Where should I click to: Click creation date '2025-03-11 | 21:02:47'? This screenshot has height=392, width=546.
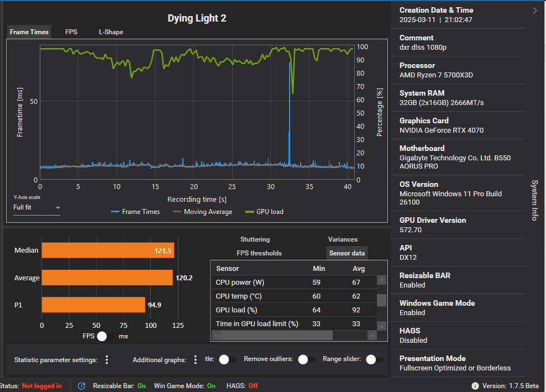[x=435, y=20]
